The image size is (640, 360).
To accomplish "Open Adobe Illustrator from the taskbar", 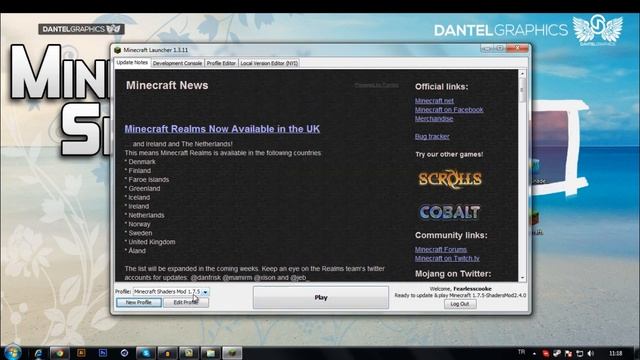I will pyautogui.click(x=81, y=353).
